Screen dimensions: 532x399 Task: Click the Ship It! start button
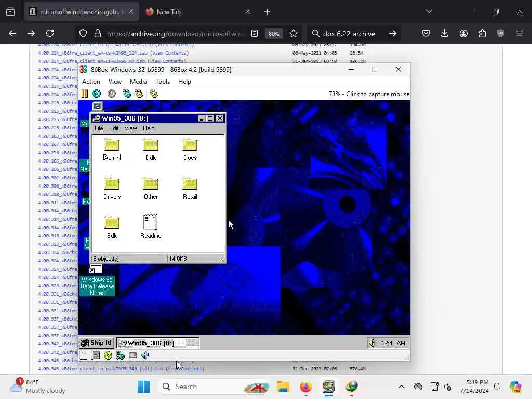tap(96, 343)
